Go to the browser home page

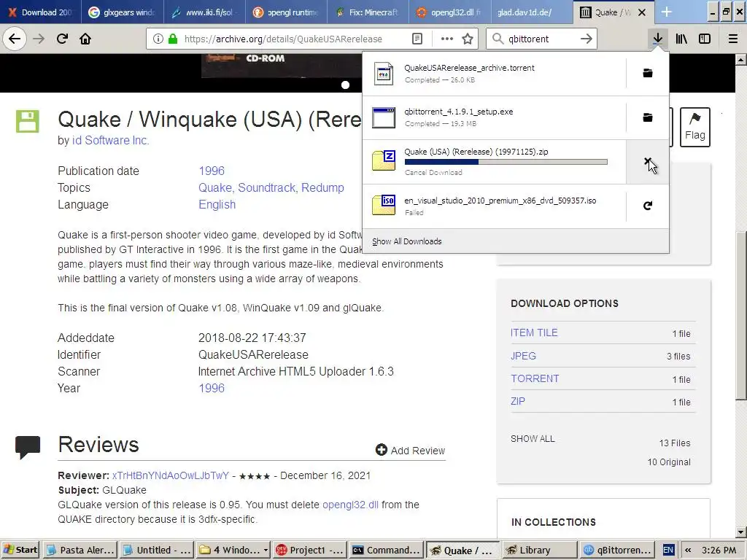(x=85, y=39)
